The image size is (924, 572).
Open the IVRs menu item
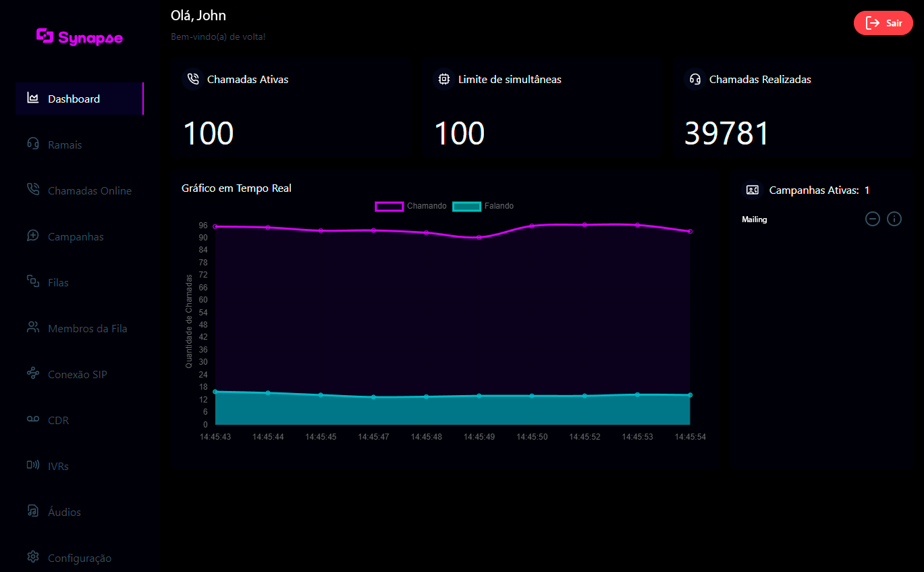(x=58, y=466)
